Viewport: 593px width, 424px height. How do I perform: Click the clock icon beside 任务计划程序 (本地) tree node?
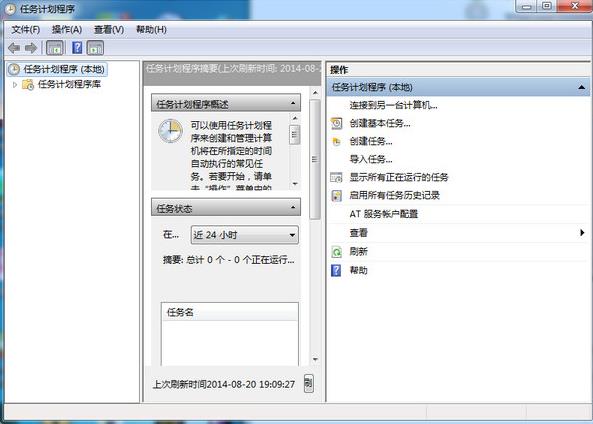pos(14,69)
